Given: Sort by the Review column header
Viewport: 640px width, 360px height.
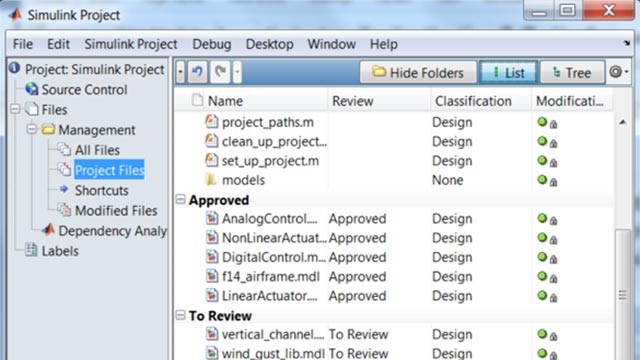Looking at the screenshot, I should coord(353,101).
